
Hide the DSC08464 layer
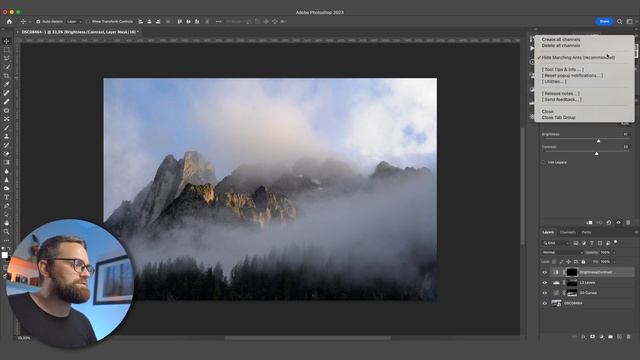[x=544, y=303]
